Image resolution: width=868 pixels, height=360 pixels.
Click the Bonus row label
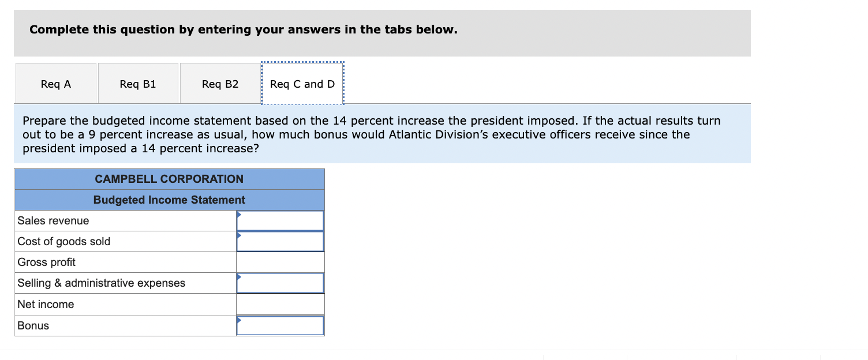33,325
